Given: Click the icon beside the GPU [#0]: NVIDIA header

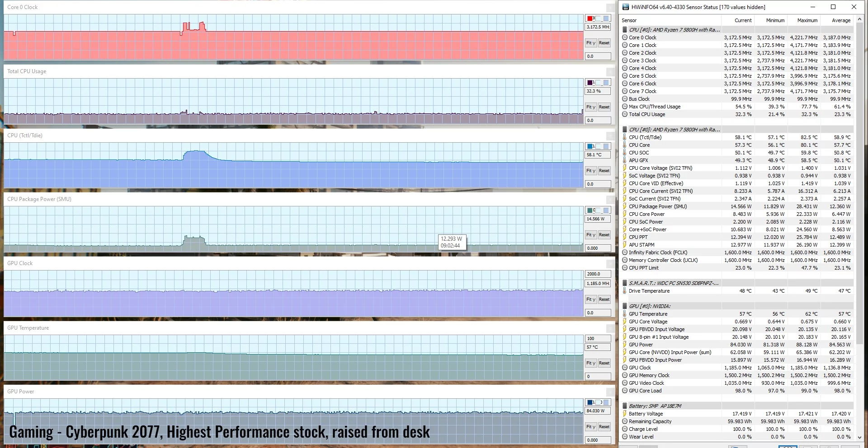Looking at the screenshot, I should (x=624, y=306).
